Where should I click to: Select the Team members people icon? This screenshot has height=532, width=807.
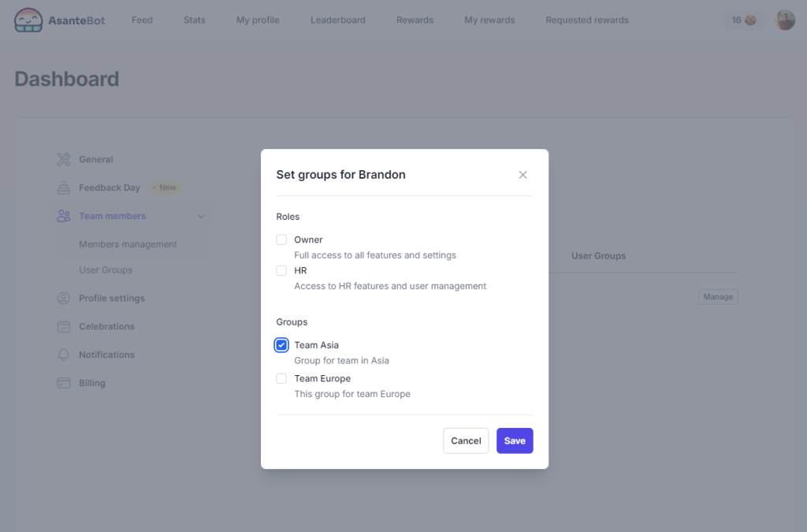point(62,215)
